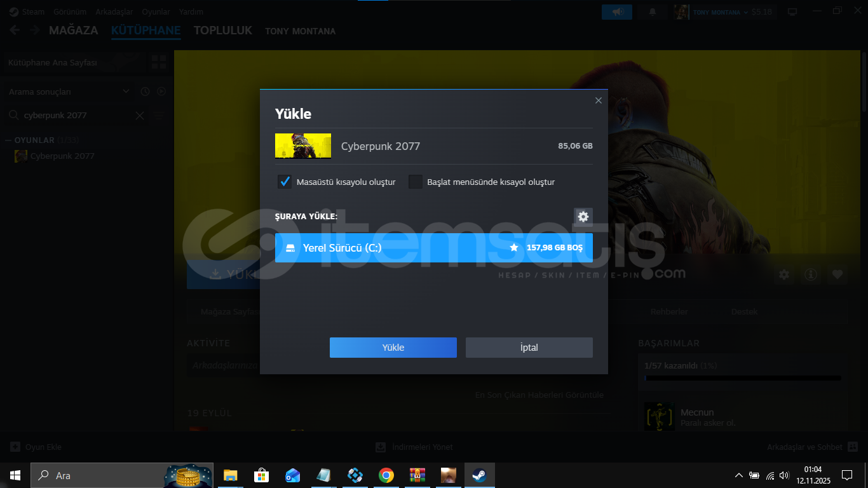
Task: Click the Yükle install button in dialog
Action: coord(393,348)
